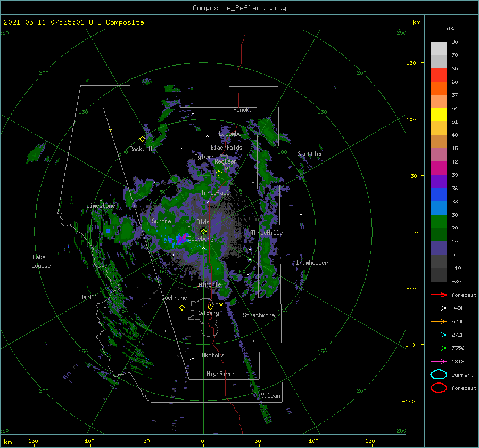Pick the light gray swatch between 80 and 70 dBZ
The image size is (479, 448).
coord(439,48)
